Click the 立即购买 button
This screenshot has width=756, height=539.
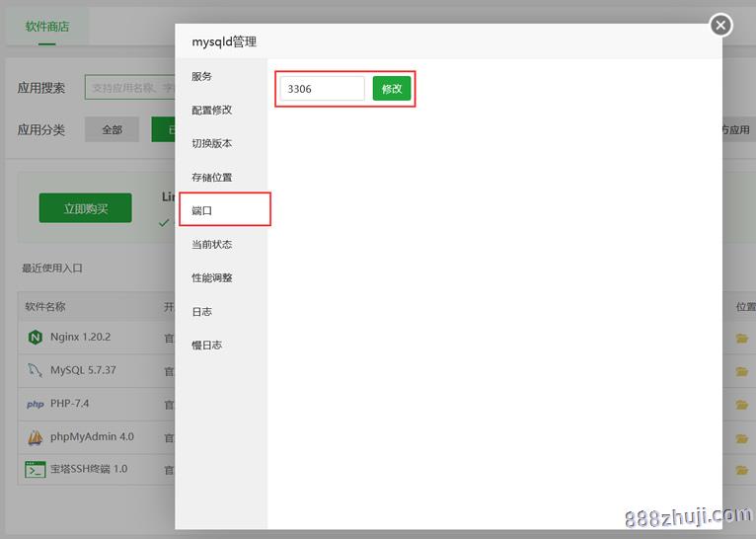[x=85, y=208]
